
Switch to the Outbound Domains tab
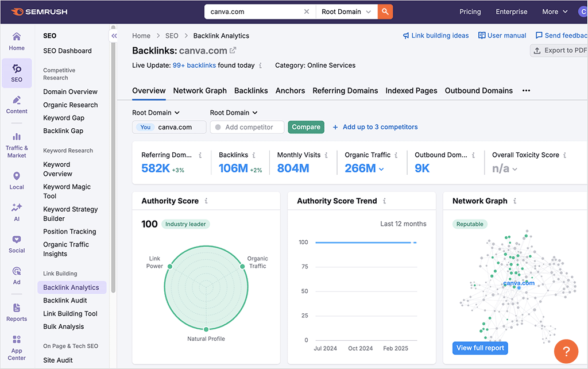tap(478, 90)
